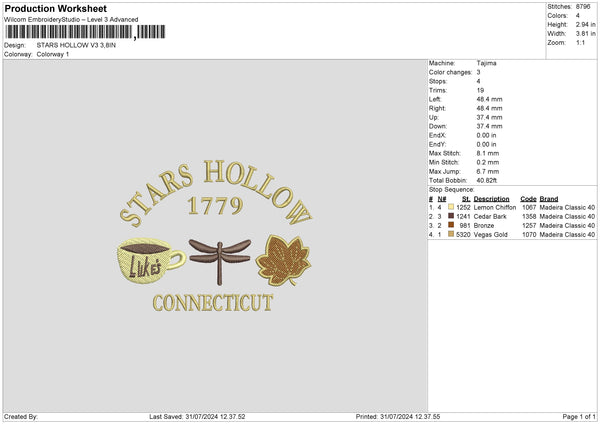Click the 'Cedar Bark' description
The width and height of the screenshot is (600, 424).
coord(490,217)
